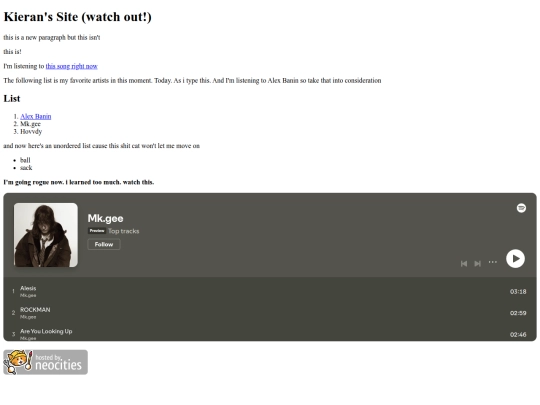Click the 'Mk.gee' ordered list item
This screenshot has height=405, width=540.
(x=30, y=124)
